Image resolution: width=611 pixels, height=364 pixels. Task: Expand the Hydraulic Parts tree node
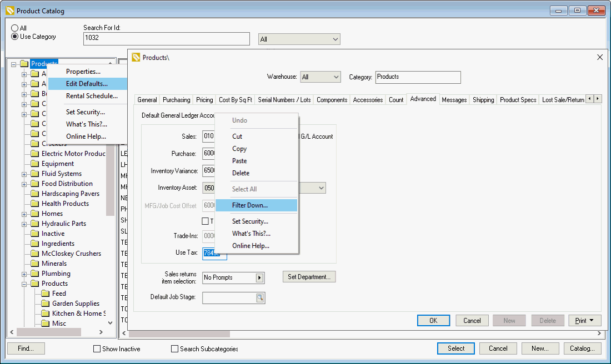point(24,224)
